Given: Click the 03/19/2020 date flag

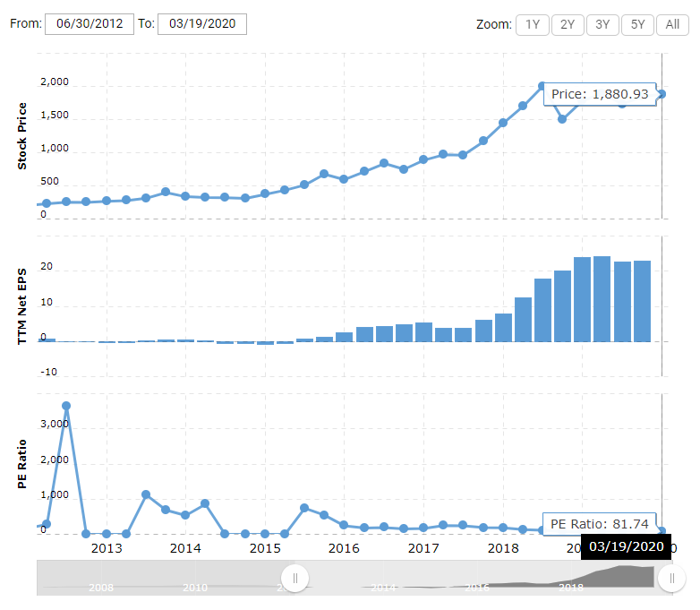Looking at the screenshot, I should (x=627, y=546).
